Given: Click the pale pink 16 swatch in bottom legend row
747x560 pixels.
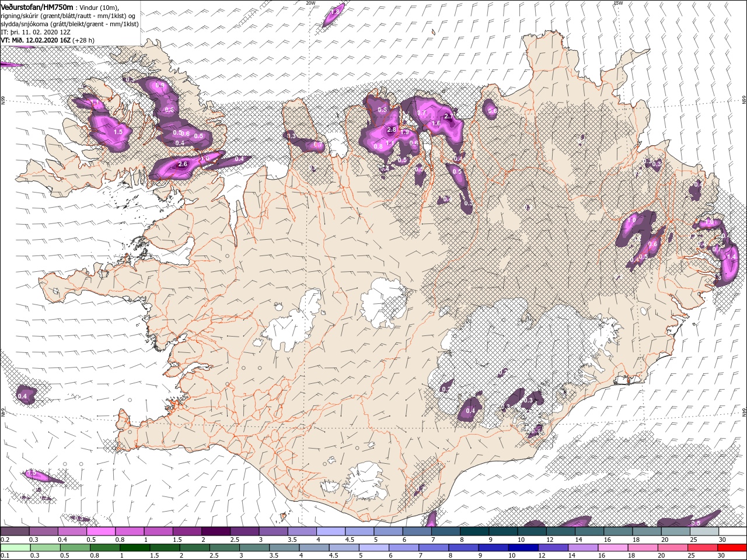Looking at the screenshot, I should (x=612, y=548).
